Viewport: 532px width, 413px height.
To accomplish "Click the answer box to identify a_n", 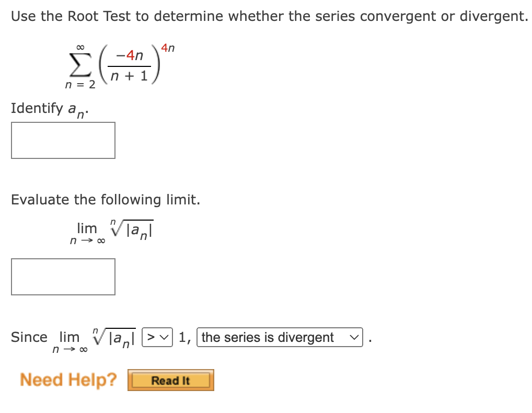I will coord(63,140).
